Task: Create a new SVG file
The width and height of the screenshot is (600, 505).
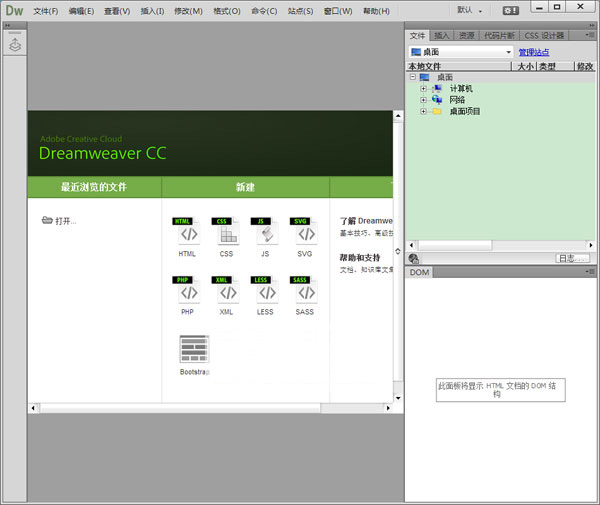Action: coord(304,232)
